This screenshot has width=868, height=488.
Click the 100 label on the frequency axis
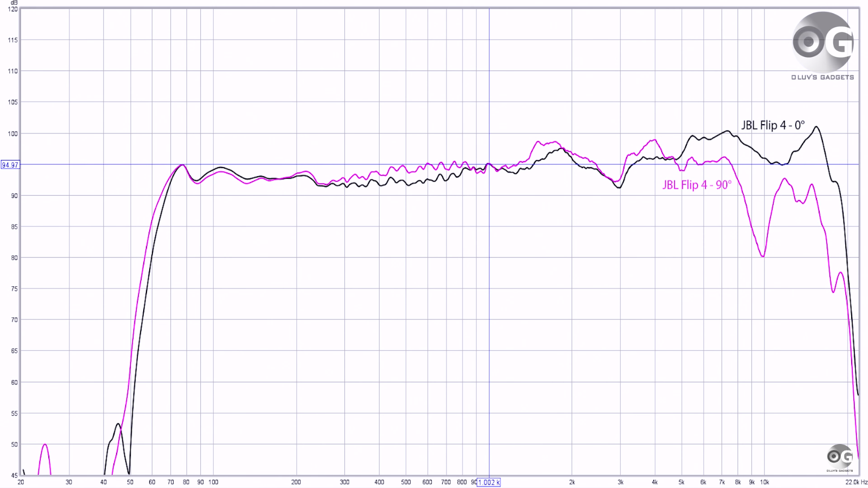tap(213, 482)
